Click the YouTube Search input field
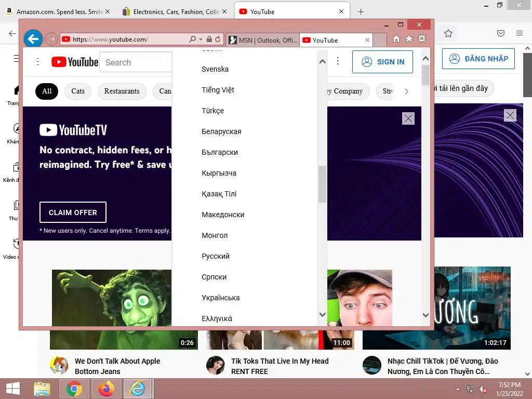This screenshot has height=399, width=532. coord(136,62)
